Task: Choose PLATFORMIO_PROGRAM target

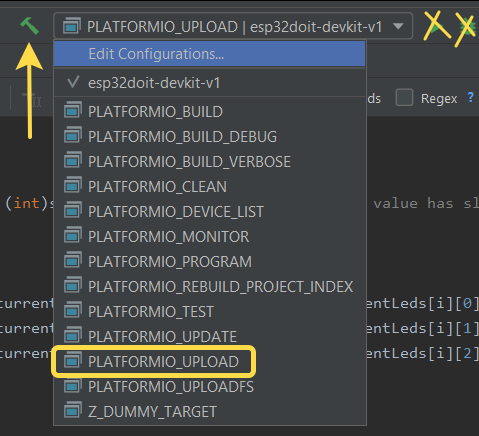Action: (209, 261)
